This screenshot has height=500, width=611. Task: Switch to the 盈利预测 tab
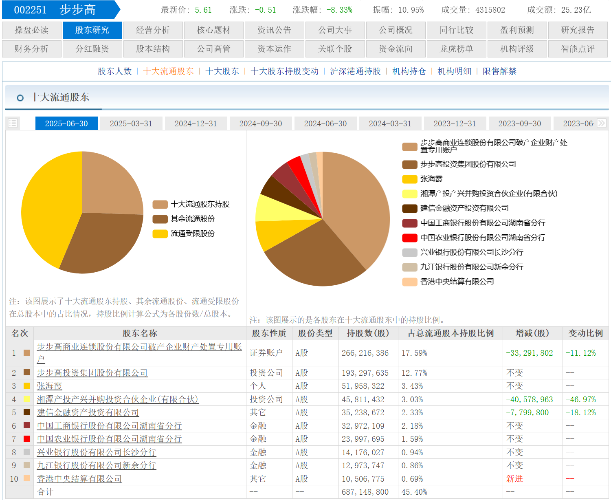[x=517, y=30]
